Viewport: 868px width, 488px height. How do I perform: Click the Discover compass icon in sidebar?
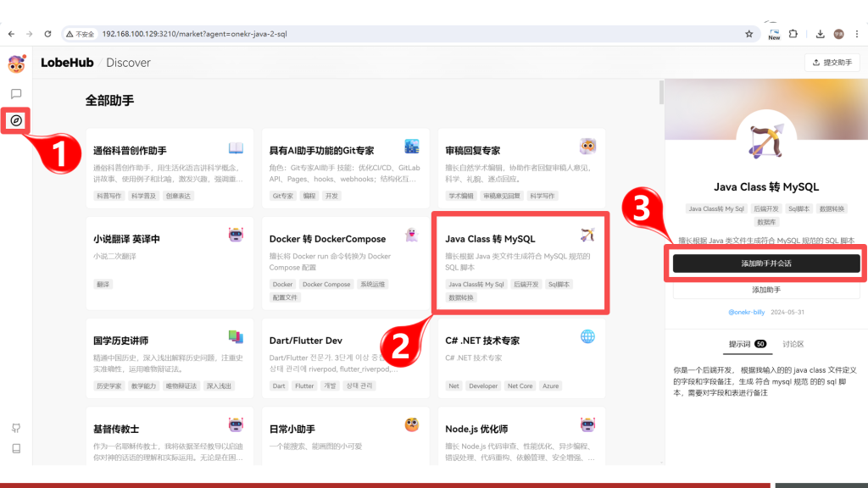pyautogui.click(x=16, y=121)
